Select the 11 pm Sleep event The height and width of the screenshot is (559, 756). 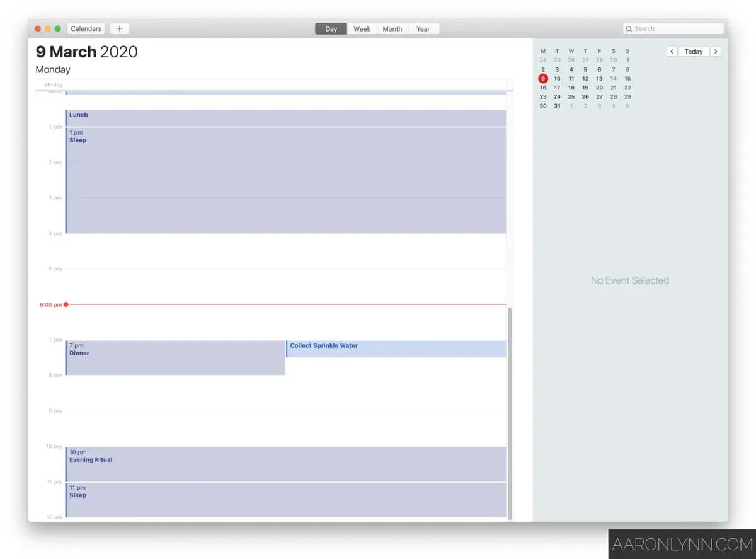(252, 498)
